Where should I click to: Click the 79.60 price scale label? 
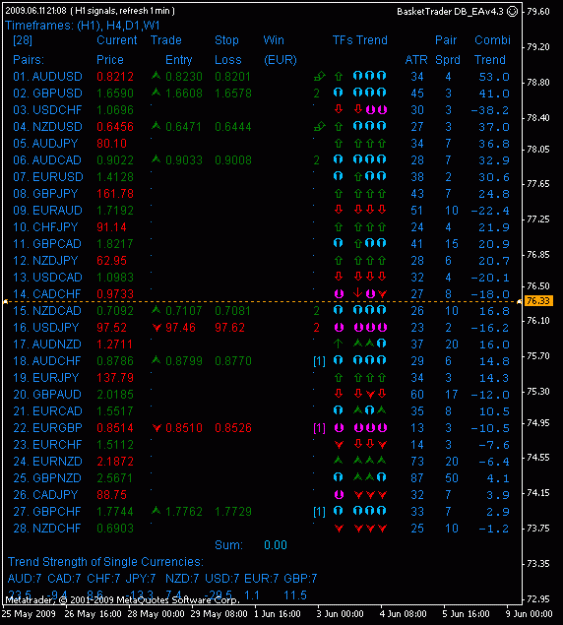tap(538, 12)
